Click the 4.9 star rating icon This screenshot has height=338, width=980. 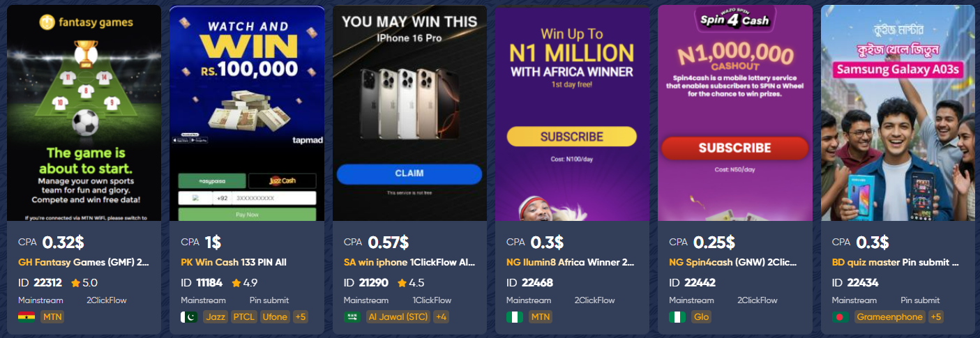pos(236,283)
